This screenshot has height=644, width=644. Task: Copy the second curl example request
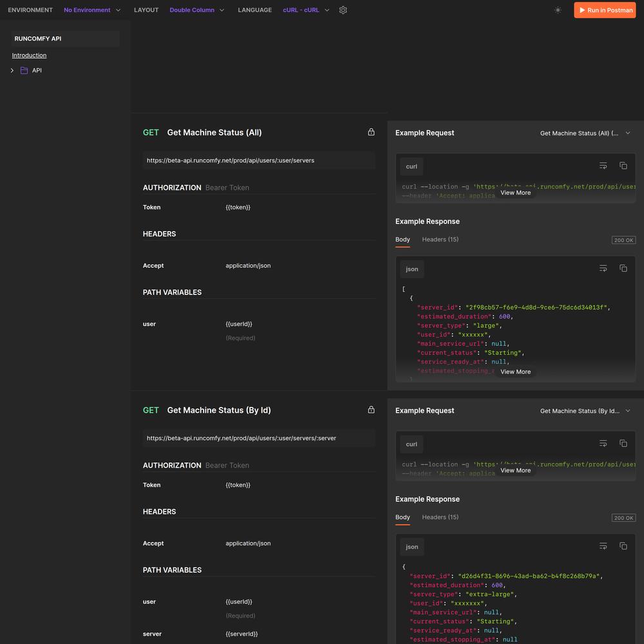pyautogui.click(x=623, y=443)
